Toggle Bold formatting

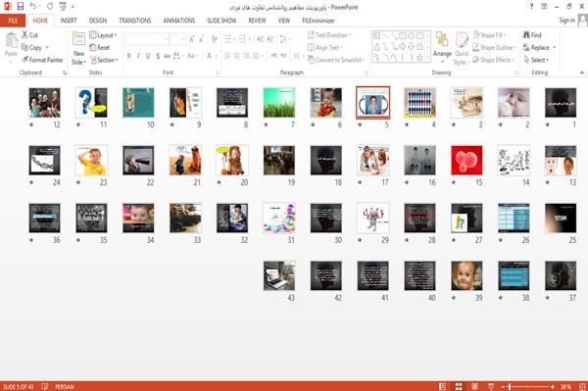(129, 56)
